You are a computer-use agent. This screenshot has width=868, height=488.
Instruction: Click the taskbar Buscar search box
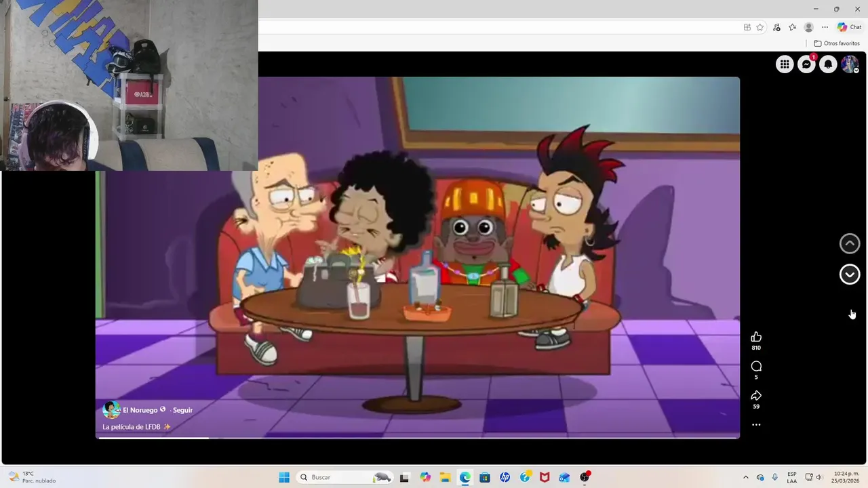(x=344, y=477)
